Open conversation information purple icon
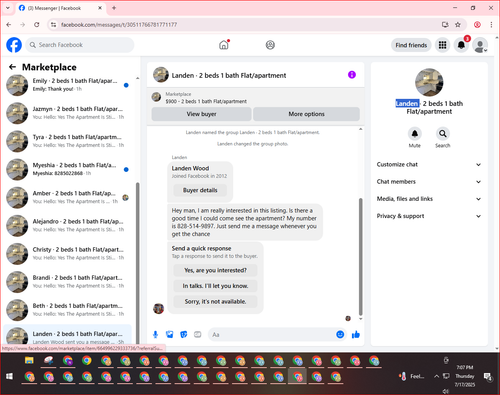Image resolution: width=500 pixels, height=395 pixels. click(352, 75)
